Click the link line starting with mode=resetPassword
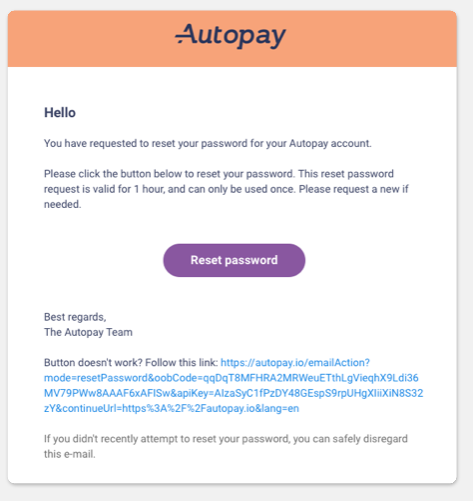The image size is (473, 501). [231, 378]
